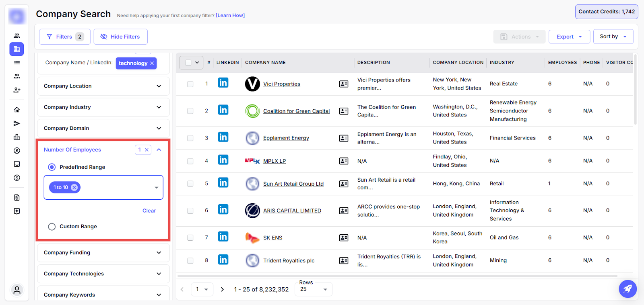Screen dimensions: 644x305
Task: Select the Custom Range radio button
Action: tap(52, 227)
